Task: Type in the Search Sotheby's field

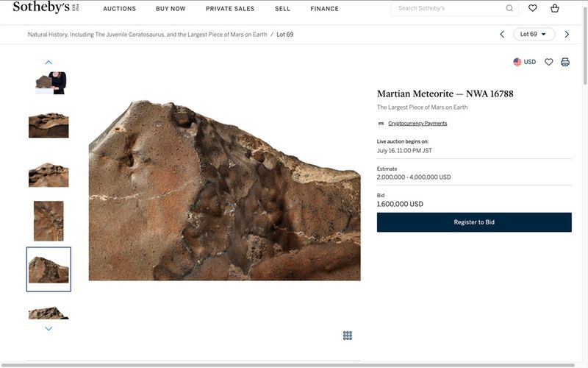Action: pyautogui.click(x=448, y=9)
